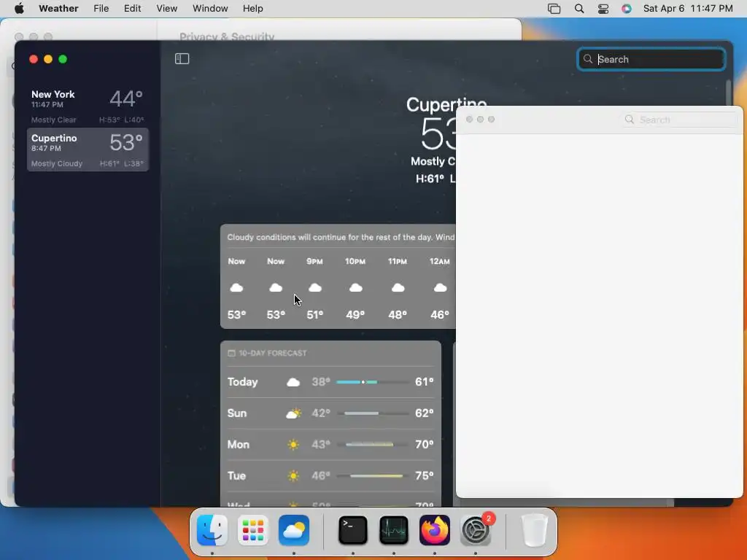
Task: Click Privacy & Security title in background window
Action: (227, 36)
